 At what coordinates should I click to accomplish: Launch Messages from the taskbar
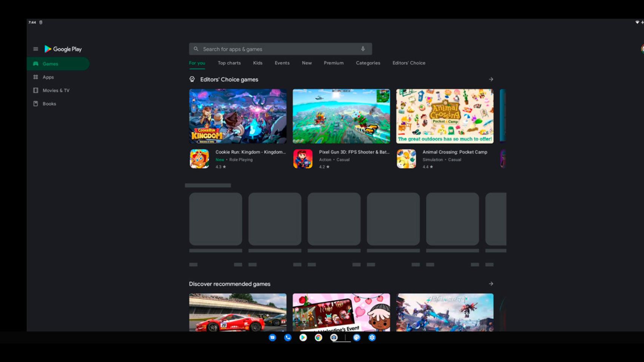[x=273, y=337]
